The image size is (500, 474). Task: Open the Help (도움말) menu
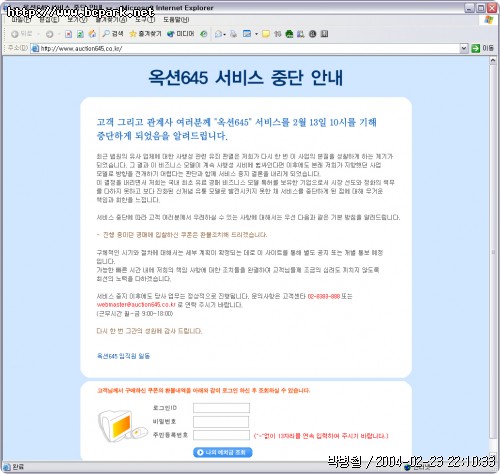coord(176,20)
